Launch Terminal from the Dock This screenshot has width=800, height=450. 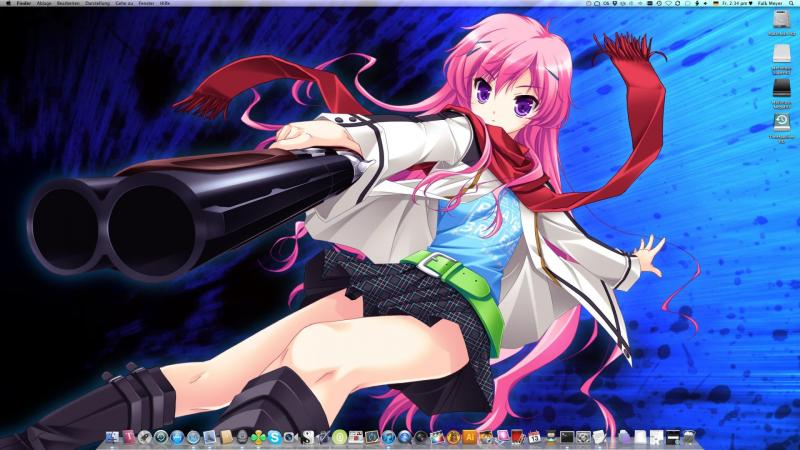tap(567, 437)
